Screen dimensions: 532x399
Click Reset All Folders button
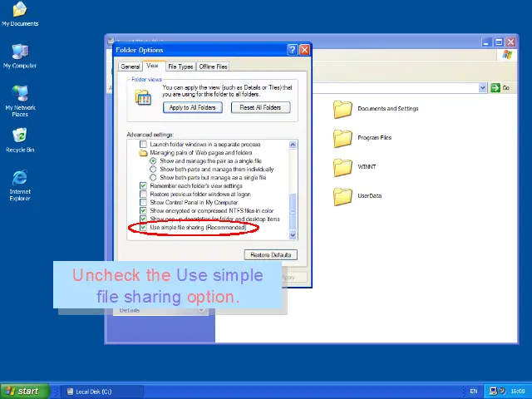[260, 107]
